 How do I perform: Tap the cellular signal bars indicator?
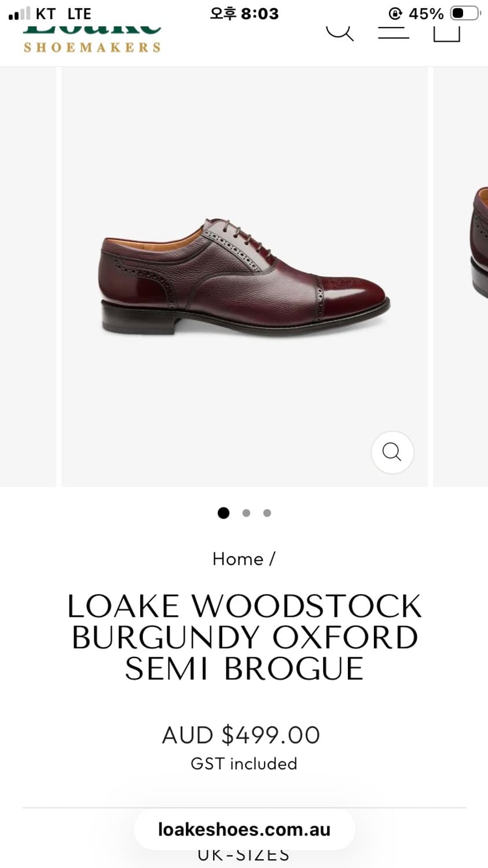pyautogui.click(x=19, y=13)
